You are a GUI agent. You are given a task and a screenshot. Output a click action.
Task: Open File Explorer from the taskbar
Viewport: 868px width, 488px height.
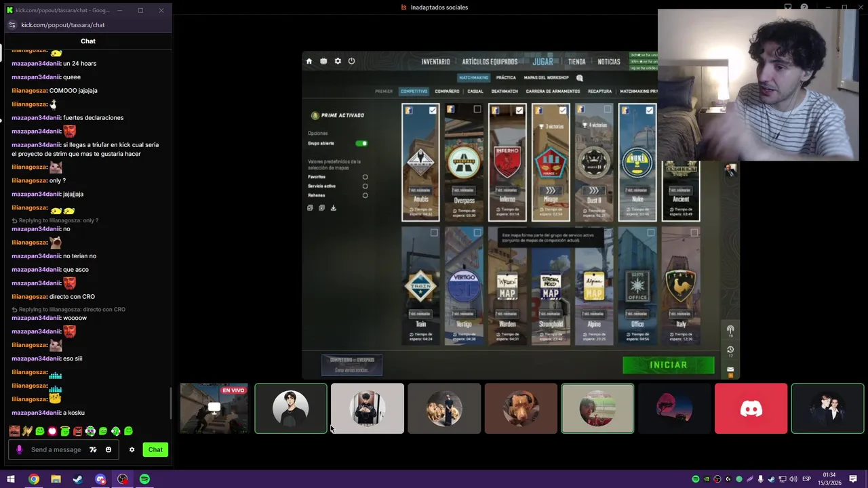(56, 479)
